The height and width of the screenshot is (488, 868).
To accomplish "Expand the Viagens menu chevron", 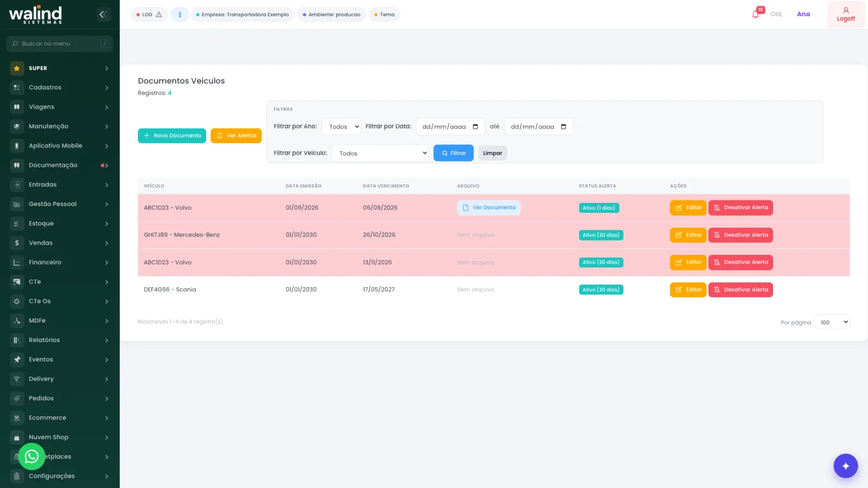I will pyautogui.click(x=107, y=107).
